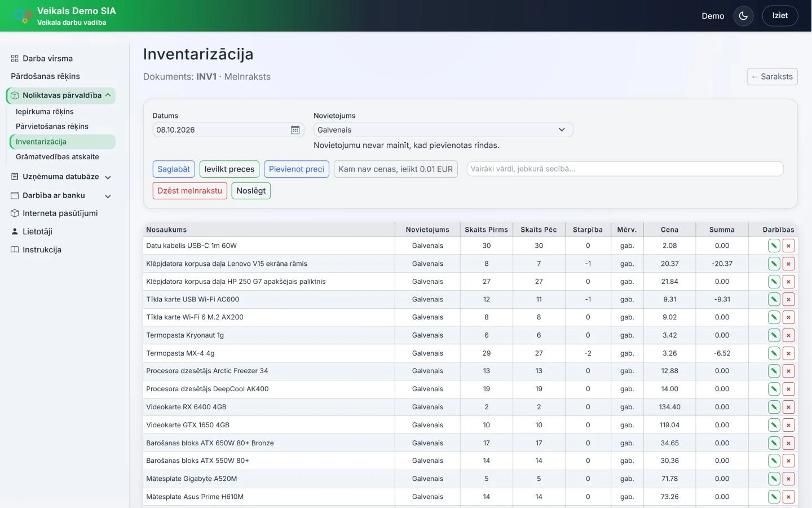Viewport: 812px width, 508px height.
Task: Open Darba virsma in sidebar
Action: [x=42, y=58]
